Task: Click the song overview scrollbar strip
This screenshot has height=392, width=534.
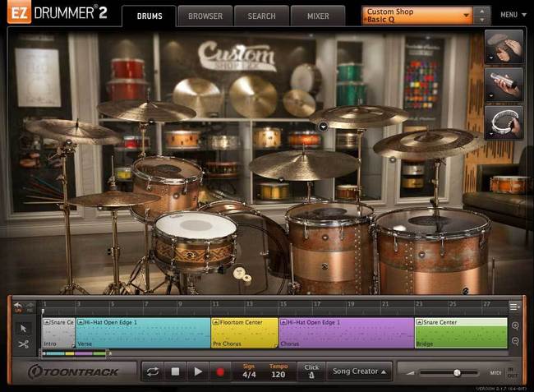Action: click(76, 353)
